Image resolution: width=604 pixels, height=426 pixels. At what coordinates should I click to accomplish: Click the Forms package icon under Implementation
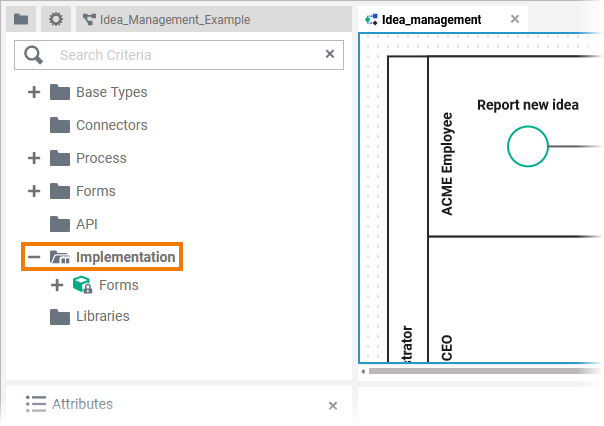(83, 285)
